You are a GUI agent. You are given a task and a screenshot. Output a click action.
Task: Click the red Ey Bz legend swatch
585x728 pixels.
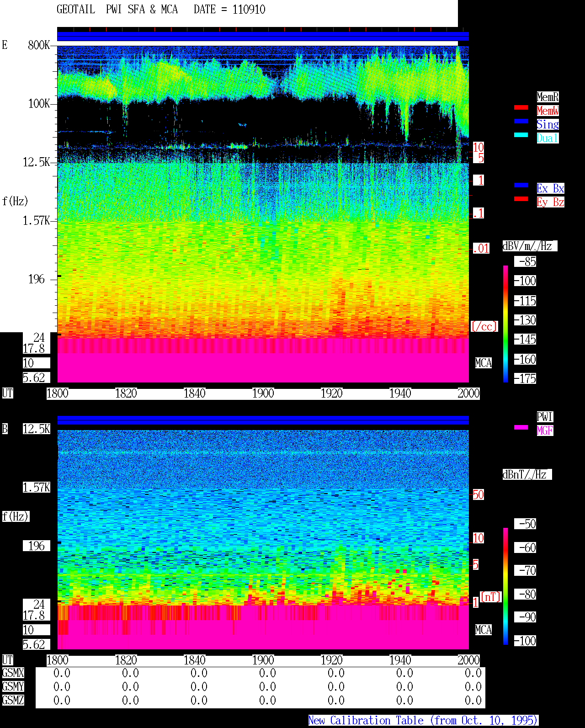[521, 199]
